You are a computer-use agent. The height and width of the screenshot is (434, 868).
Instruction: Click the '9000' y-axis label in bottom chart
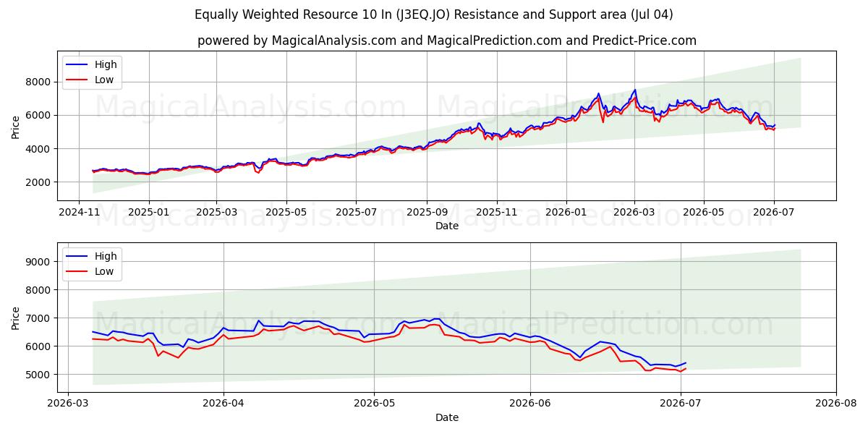click(x=40, y=261)
